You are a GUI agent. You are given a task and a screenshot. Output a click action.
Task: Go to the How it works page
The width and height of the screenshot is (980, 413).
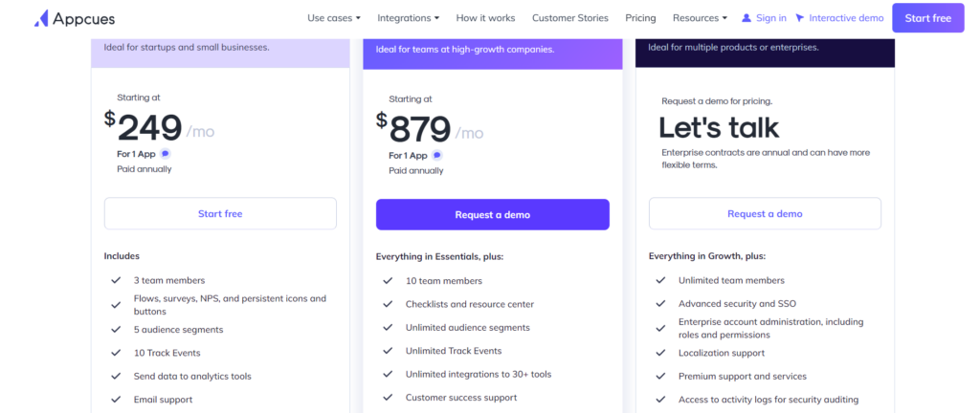click(485, 18)
